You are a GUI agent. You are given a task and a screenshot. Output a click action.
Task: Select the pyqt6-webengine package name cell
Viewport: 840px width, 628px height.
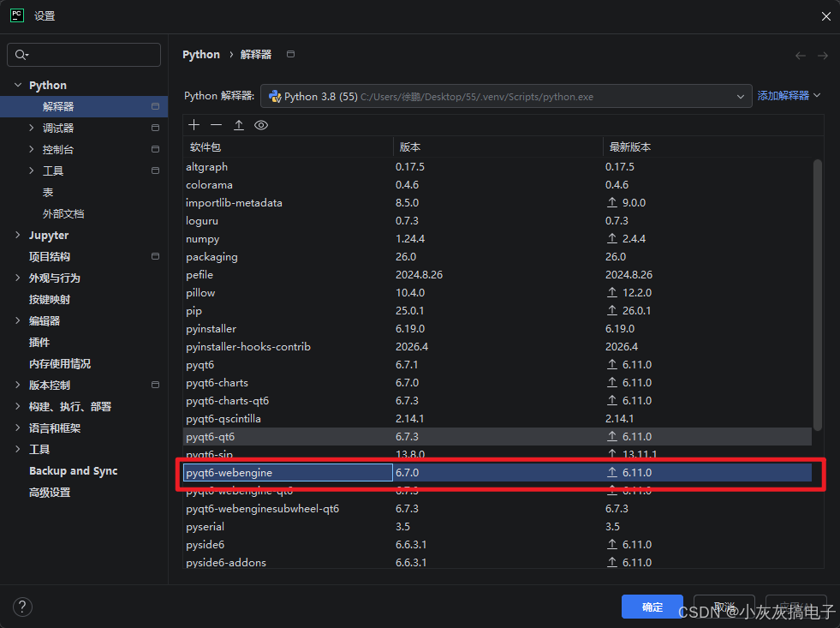click(289, 472)
